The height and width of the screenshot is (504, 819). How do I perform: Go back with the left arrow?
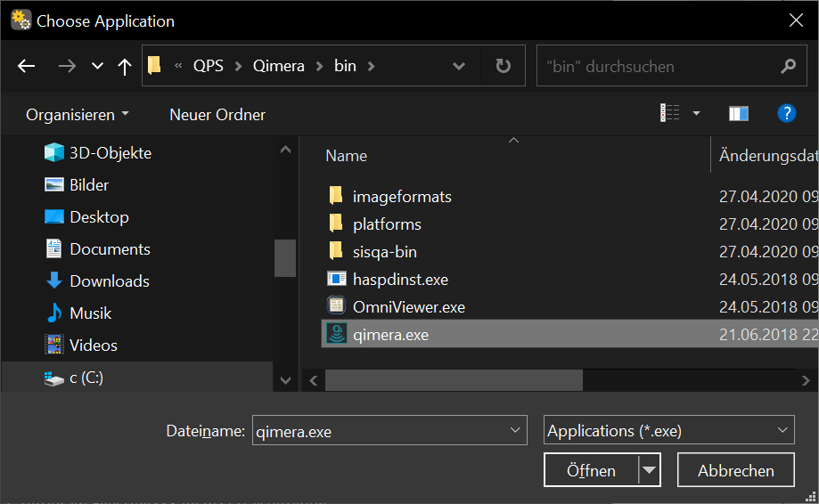[x=26, y=66]
